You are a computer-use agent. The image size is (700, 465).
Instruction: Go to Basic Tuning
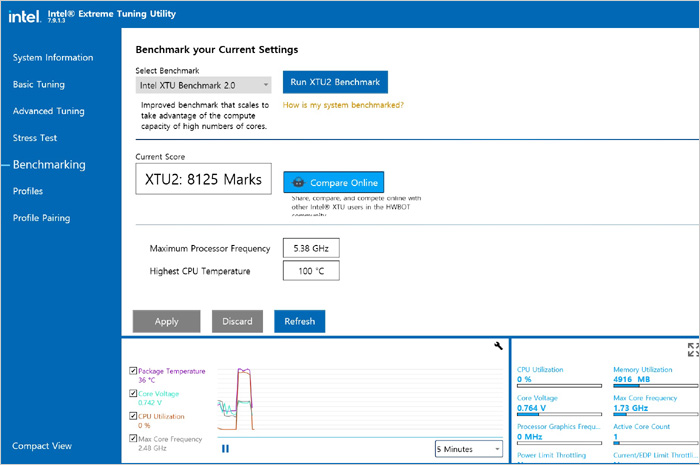coord(38,84)
